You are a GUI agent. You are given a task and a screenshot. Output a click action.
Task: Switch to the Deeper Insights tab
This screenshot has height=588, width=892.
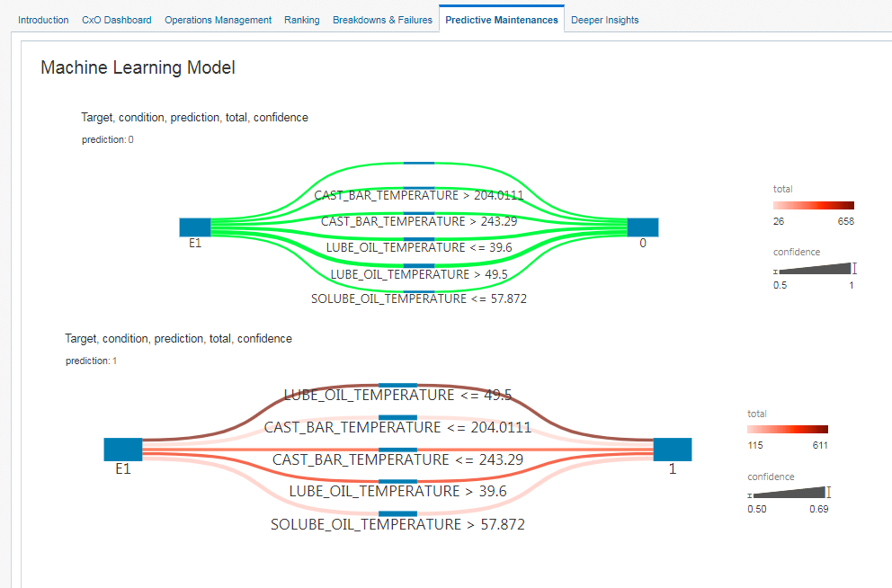tap(604, 19)
